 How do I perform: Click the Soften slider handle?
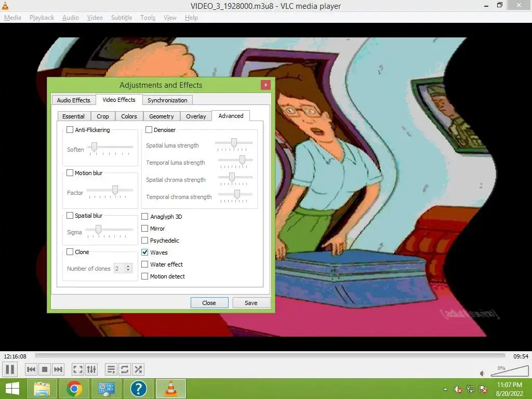(95, 147)
